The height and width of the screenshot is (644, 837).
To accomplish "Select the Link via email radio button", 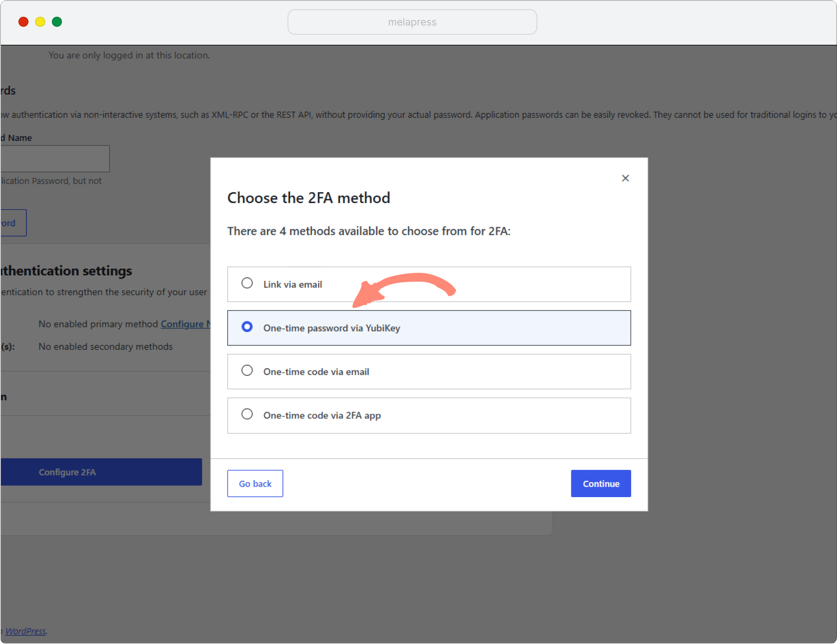I will pyautogui.click(x=247, y=283).
